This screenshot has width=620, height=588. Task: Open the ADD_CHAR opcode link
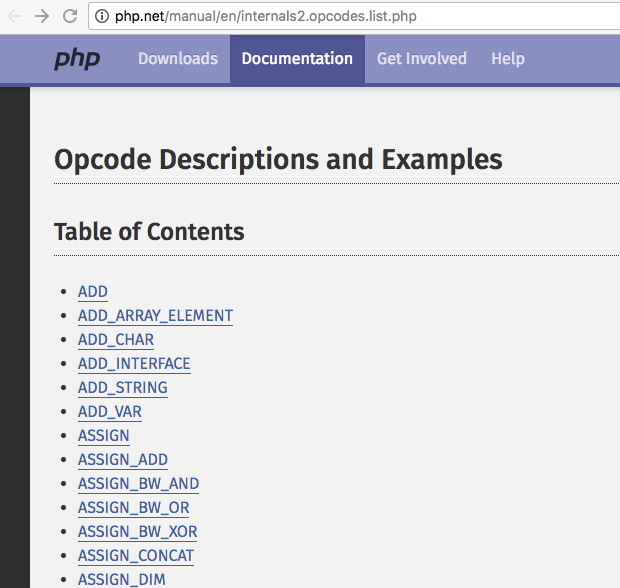coord(116,340)
